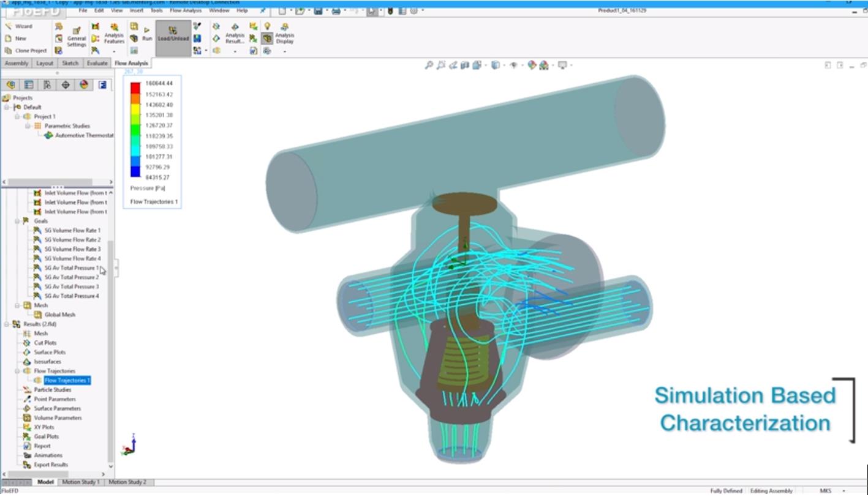Collapse the Mesh node above Global Mesh
The width and height of the screenshot is (868, 497).
(x=18, y=305)
